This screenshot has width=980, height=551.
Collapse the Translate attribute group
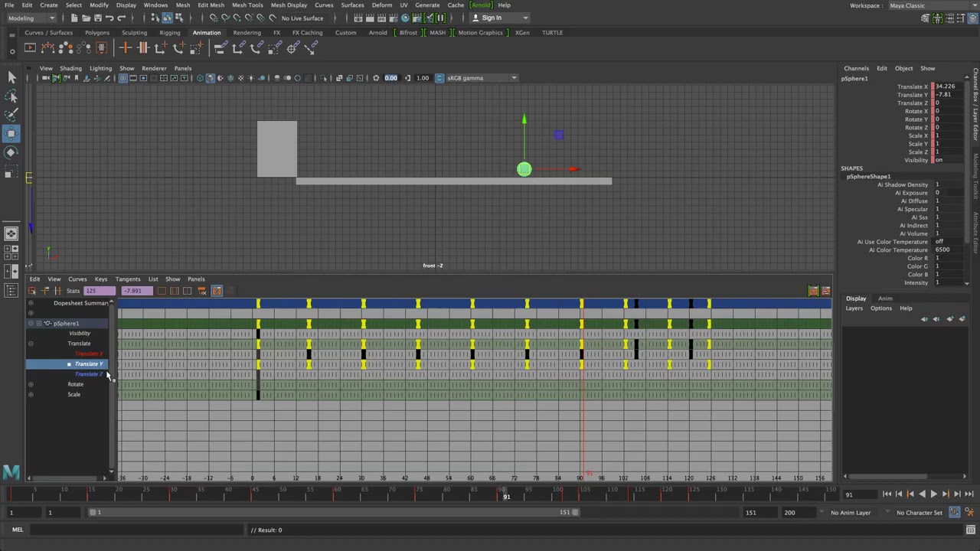[31, 344]
